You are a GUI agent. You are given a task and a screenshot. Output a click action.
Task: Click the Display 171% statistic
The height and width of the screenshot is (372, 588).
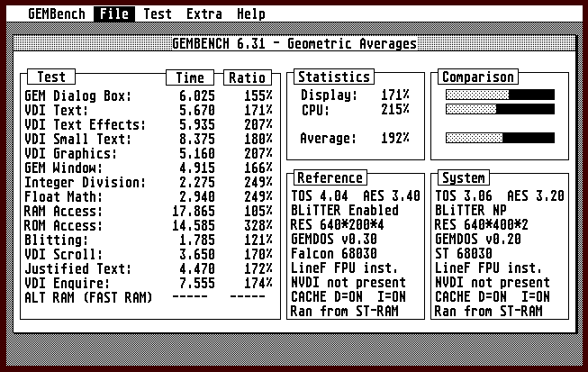coord(355,95)
